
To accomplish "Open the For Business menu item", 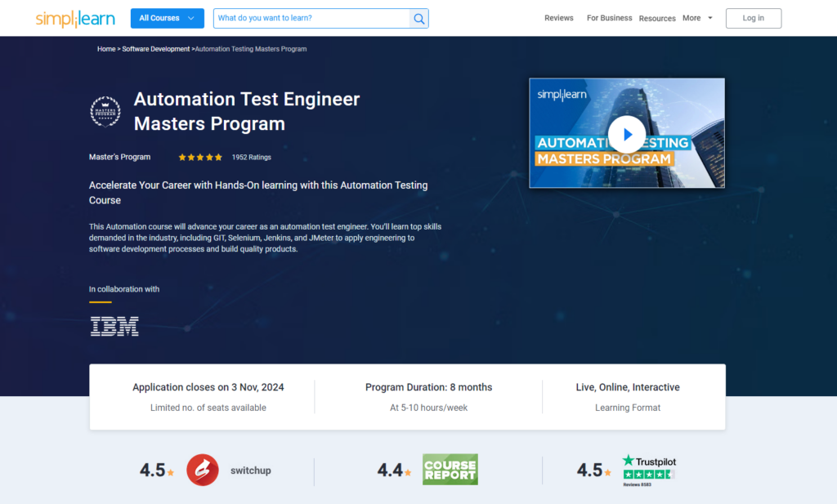I will point(609,18).
